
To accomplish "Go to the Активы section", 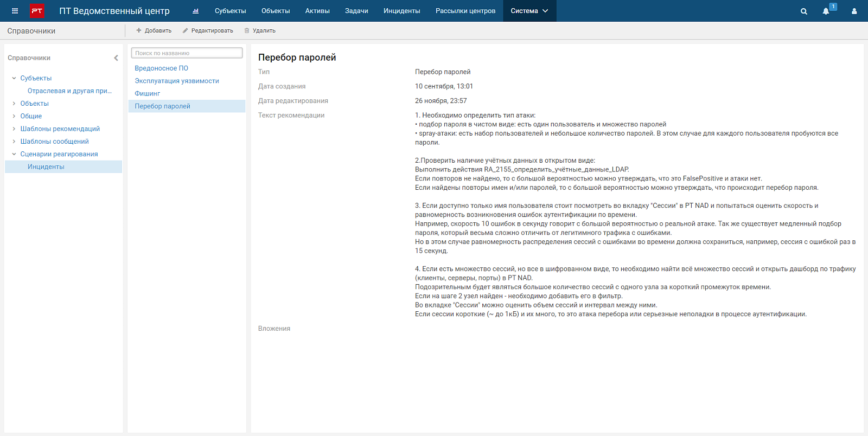I will [x=317, y=11].
